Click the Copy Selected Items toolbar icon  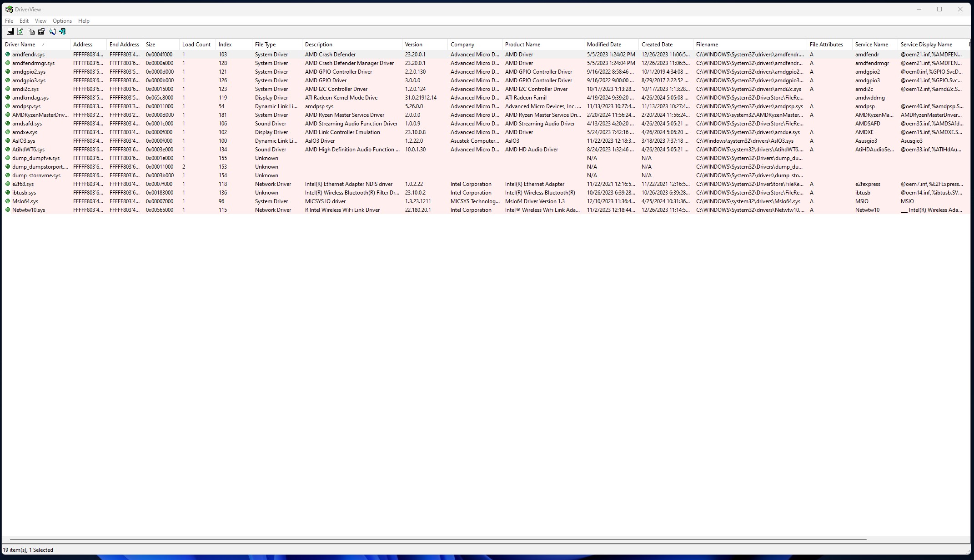click(31, 31)
